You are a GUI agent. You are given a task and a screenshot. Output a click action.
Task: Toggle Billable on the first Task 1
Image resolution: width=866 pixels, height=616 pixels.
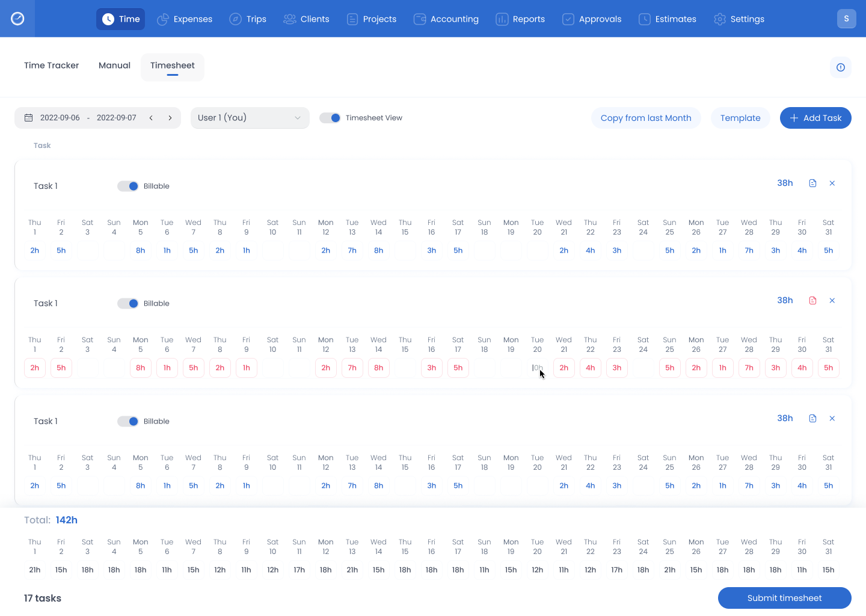tap(128, 186)
